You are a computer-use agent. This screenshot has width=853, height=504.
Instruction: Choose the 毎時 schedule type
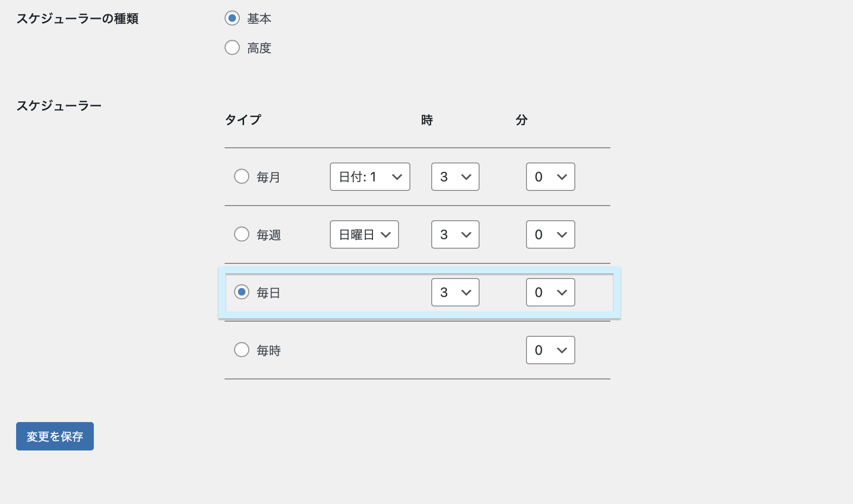pos(242,350)
